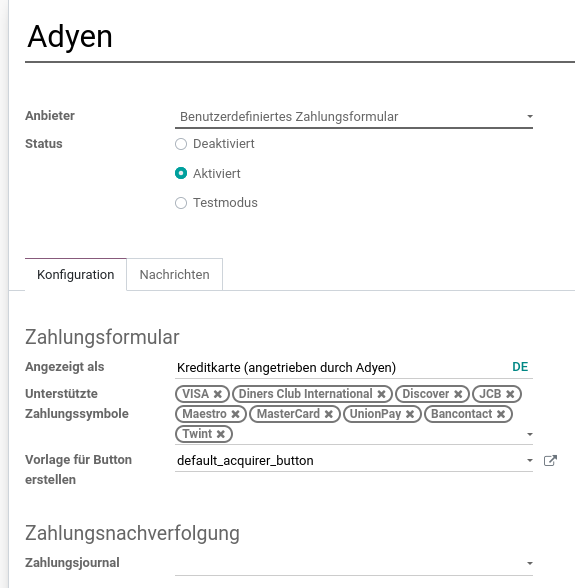The width and height of the screenshot is (575, 588).
Task: Select the Deaktiviert status option
Action: [181, 144]
